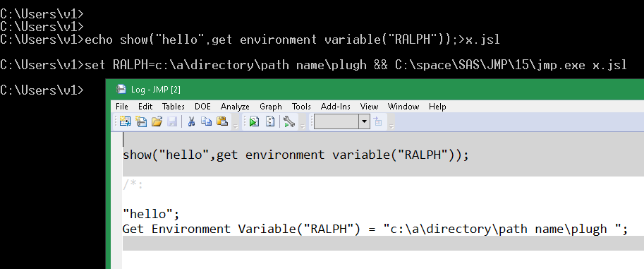The image size is (644, 269).
Task: Click the grayed table icon beside combo box
Action: coord(377,121)
